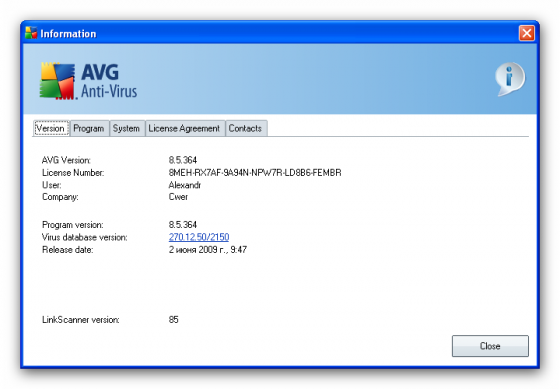Click the User label

click(x=52, y=185)
